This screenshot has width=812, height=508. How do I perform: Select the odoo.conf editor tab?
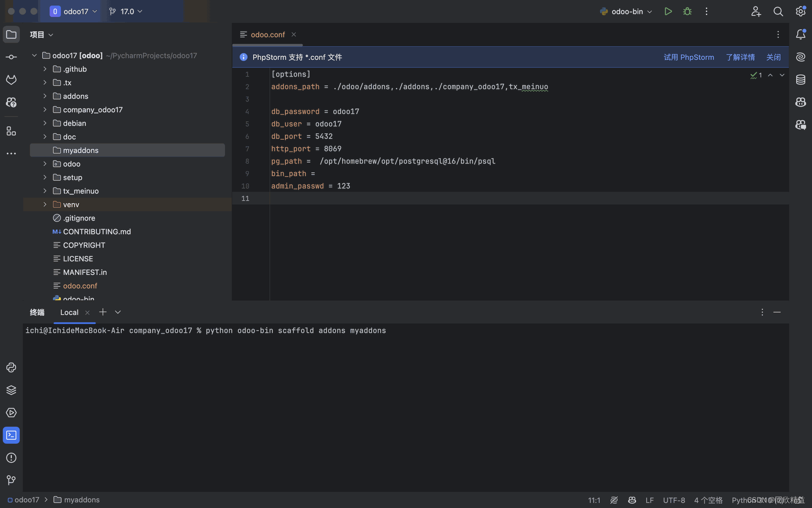click(x=267, y=35)
